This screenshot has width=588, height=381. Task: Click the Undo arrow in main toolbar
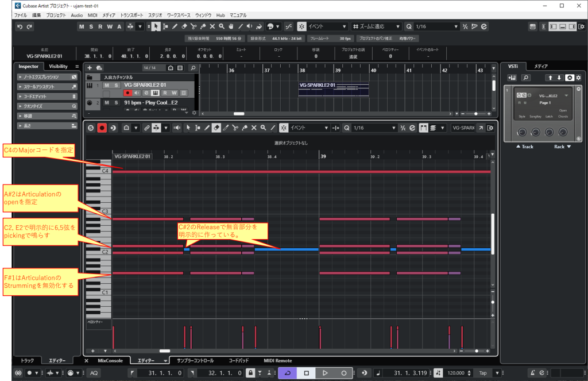pos(19,26)
